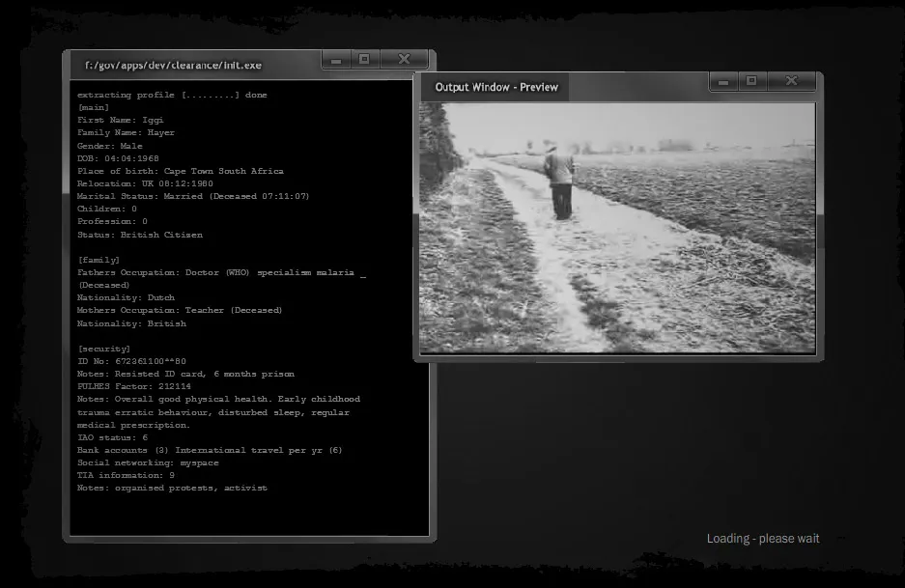Click the Status: British Citizen line
Viewport: 905px width, 588px height.
point(140,235)
